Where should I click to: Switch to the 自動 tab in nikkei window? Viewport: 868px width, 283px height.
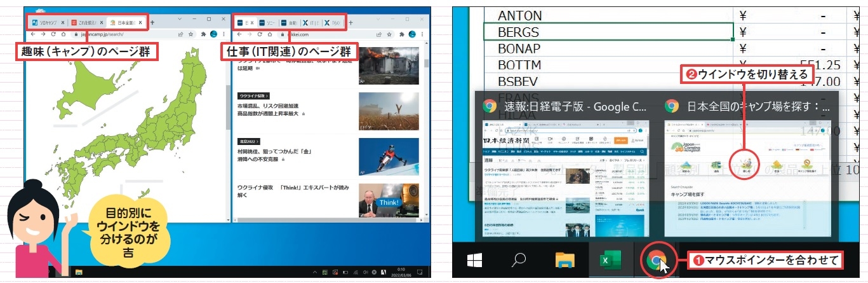[x=290, y=22]
